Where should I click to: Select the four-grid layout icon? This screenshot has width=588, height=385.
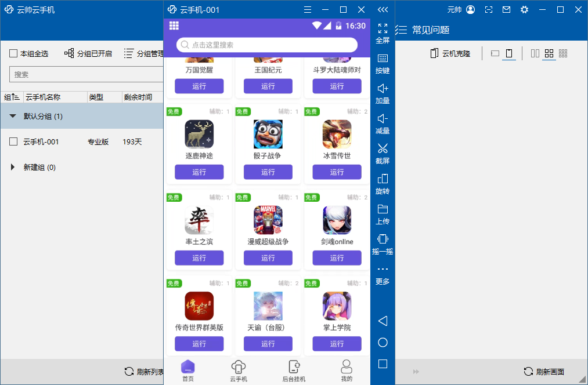[549, 53]
